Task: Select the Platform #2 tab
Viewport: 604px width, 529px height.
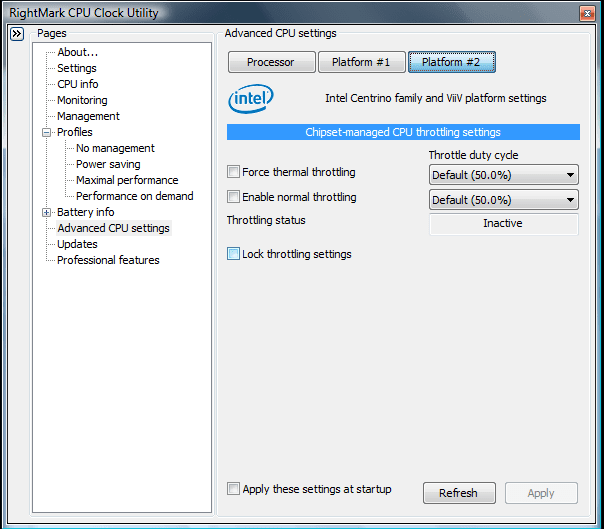Action: 451,62
